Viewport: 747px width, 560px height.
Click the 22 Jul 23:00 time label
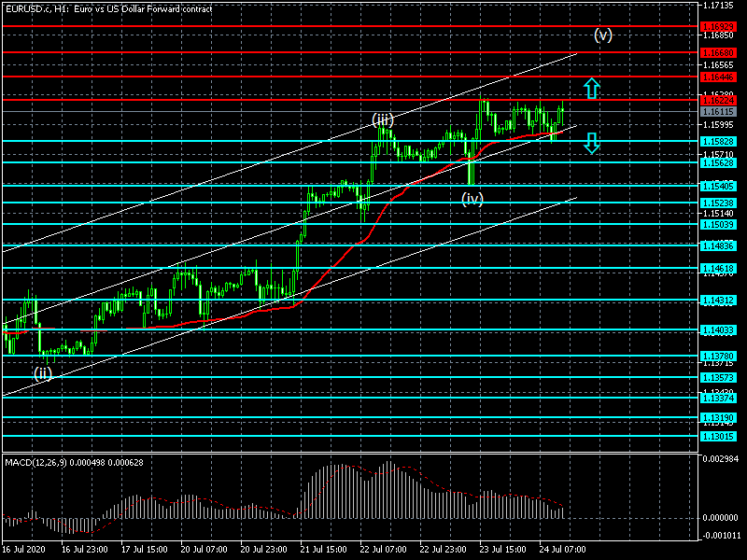(443, 550)
